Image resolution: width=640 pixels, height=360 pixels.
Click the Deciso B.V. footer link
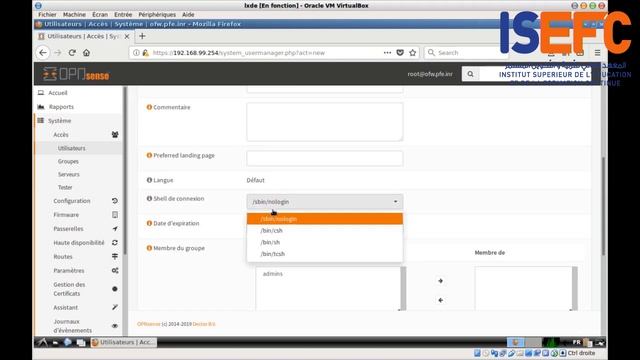[204, 324]
